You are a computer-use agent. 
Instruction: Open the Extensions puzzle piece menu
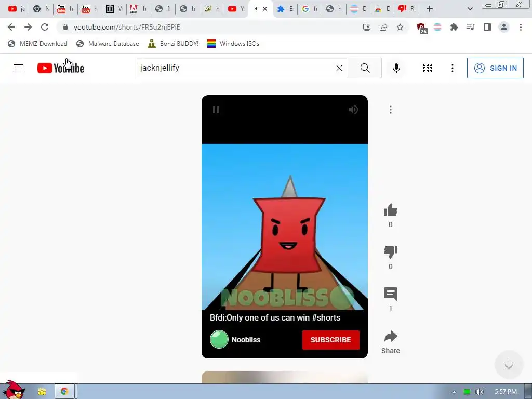pyautogui.click(x=454, y=27)
